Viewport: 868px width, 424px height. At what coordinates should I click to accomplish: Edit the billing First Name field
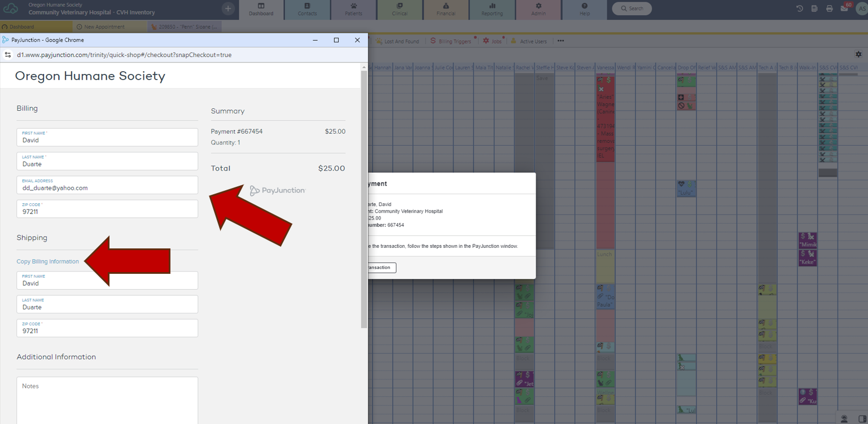(107, 137)
